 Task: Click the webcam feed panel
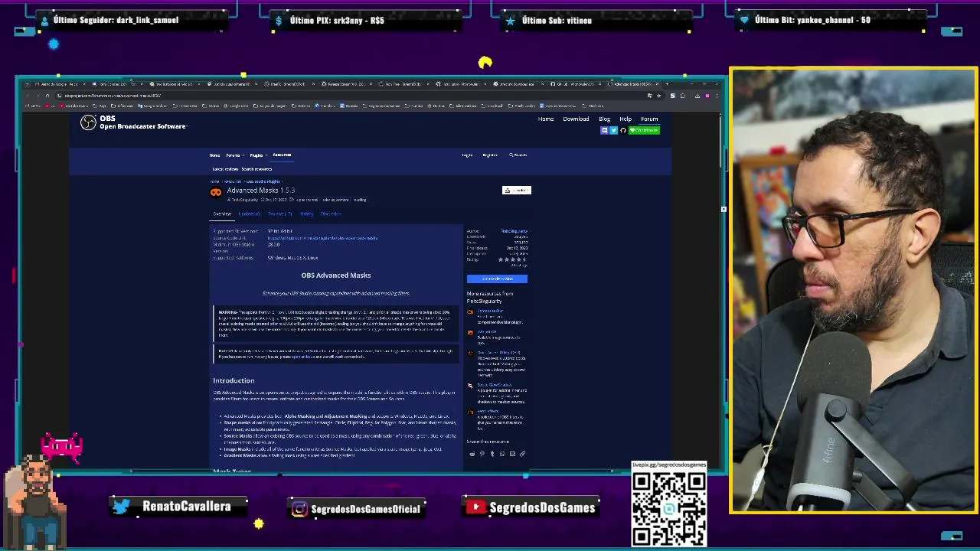[x=853, y=290]
